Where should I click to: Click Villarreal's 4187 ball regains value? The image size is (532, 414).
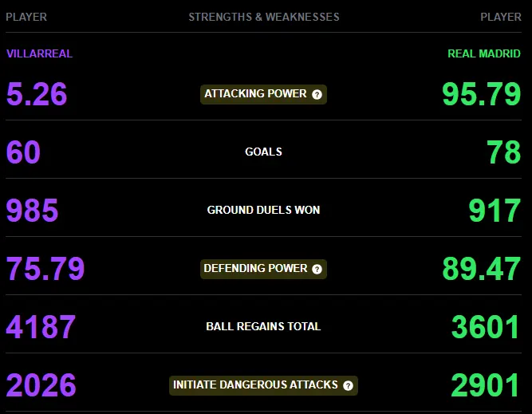pos(41,327)
